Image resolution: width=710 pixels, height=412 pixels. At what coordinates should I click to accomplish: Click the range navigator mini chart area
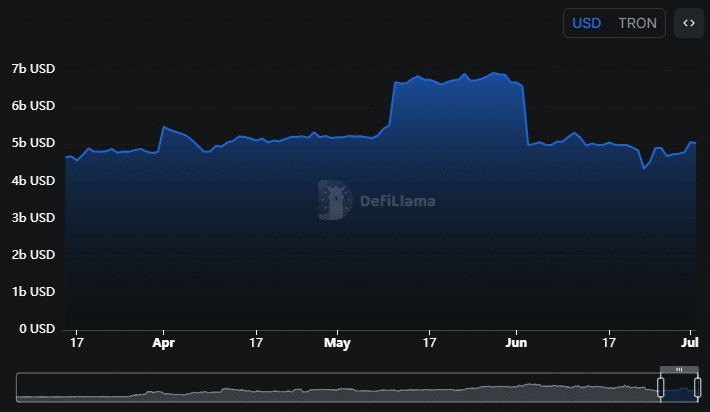[x=337, y=388]
